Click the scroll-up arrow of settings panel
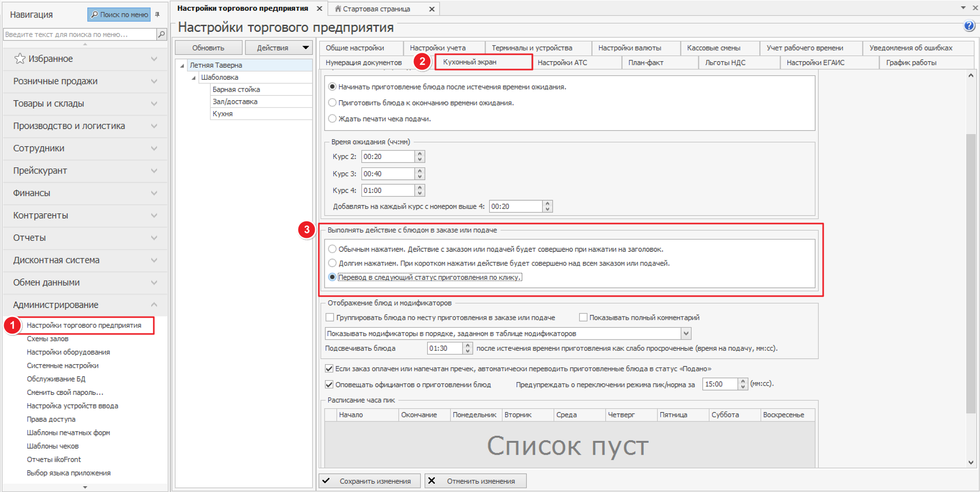980x492 pixels. click(971, 76)
